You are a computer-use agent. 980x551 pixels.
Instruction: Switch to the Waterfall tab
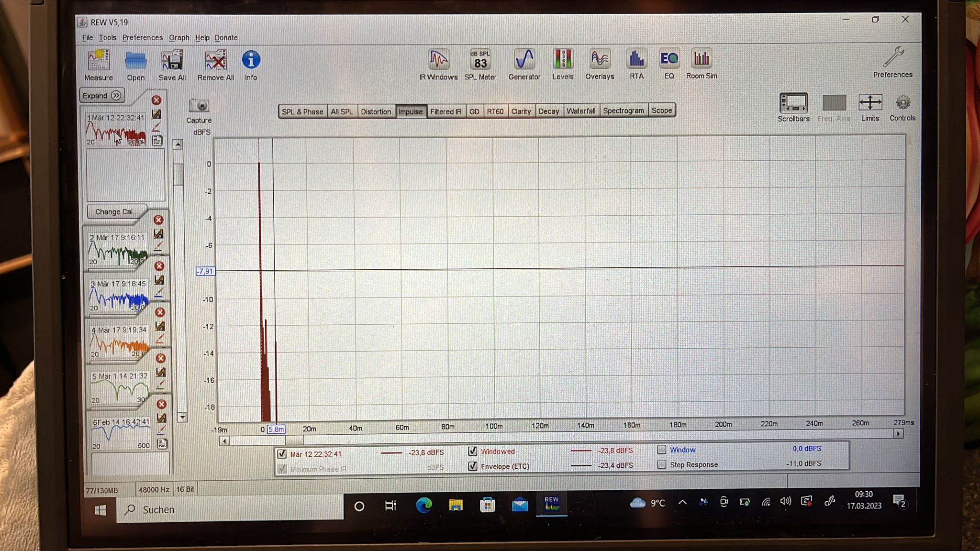click(581, 111)
